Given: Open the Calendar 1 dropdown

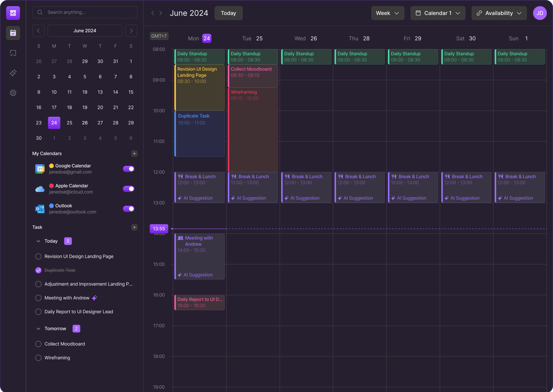Looking at the screenshot, I should tap(438, 13).
